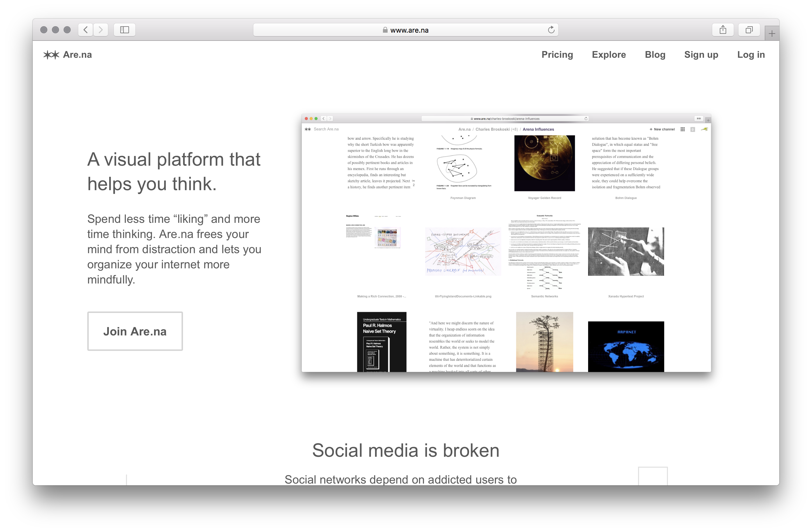The height and width of the screenshot is (532, 812).
Task: Open the Pricing page
Action: (557, 55)
